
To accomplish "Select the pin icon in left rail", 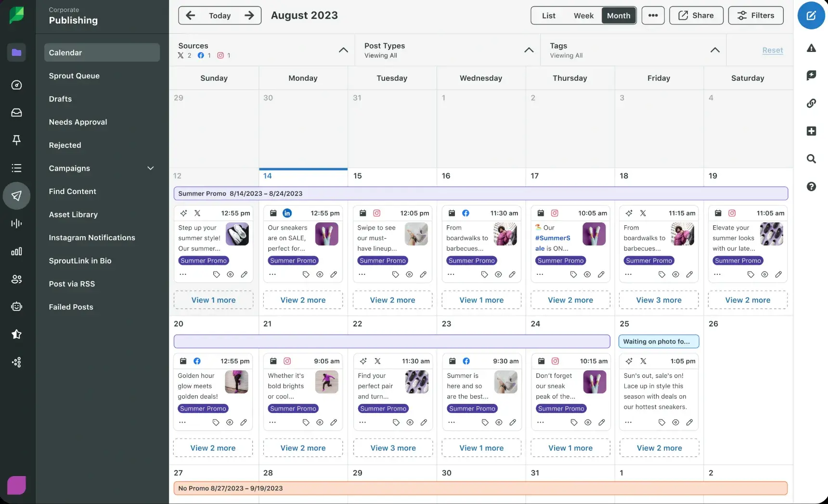I will [x=16, y=140].
